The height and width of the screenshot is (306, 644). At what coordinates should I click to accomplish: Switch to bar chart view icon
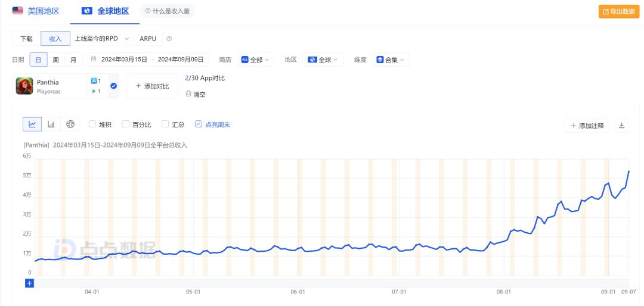pos(51,124)
